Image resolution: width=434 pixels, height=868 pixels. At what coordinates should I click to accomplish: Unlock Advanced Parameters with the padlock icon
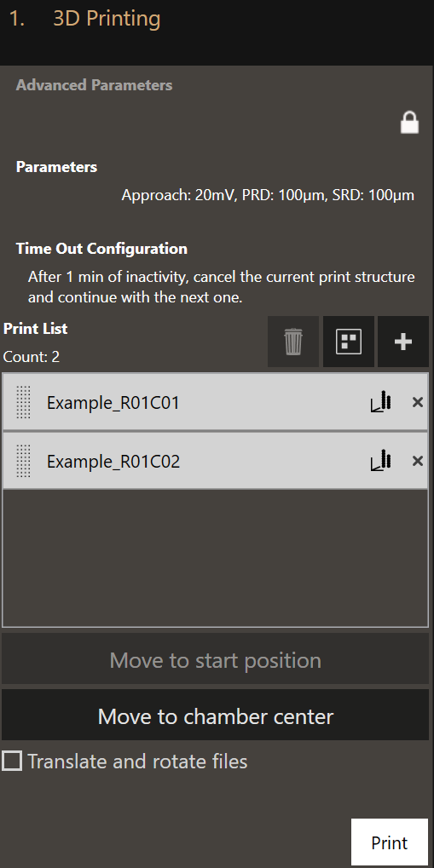[x=409, y=123]
